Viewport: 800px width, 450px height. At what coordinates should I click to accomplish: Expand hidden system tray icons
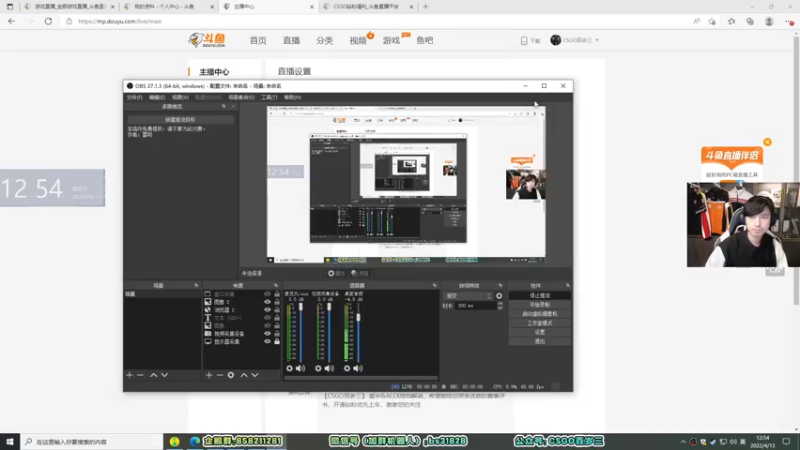point(683,441)
